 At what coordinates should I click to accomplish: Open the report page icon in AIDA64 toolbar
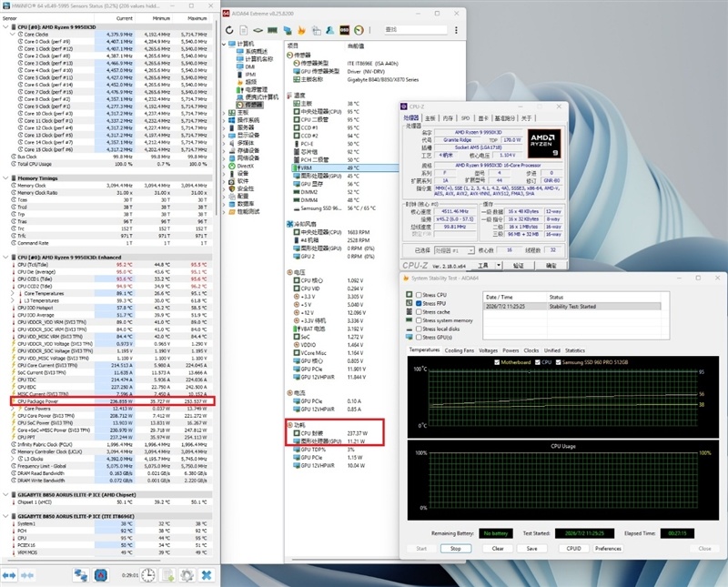[x=243, y=30]
